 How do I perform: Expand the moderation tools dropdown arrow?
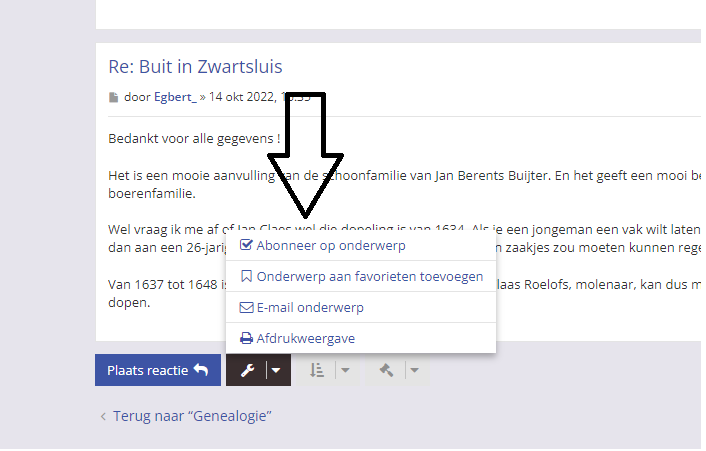[415, 371]
